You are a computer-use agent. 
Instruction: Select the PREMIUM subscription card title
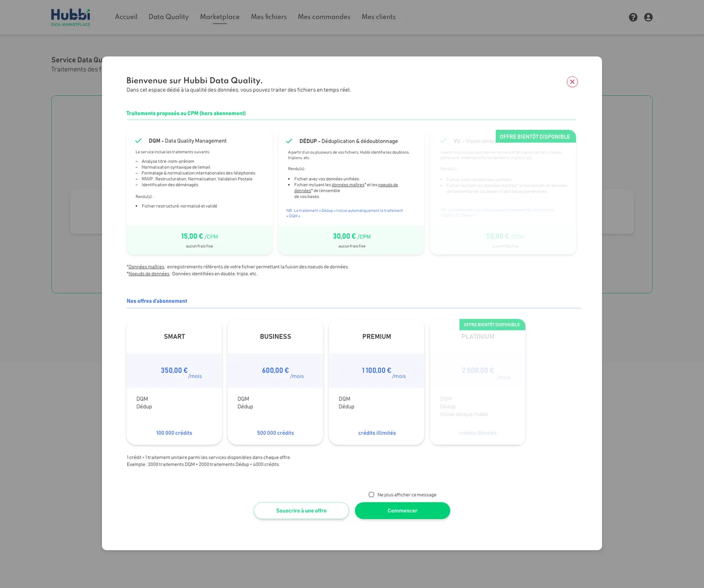[377, 337]
